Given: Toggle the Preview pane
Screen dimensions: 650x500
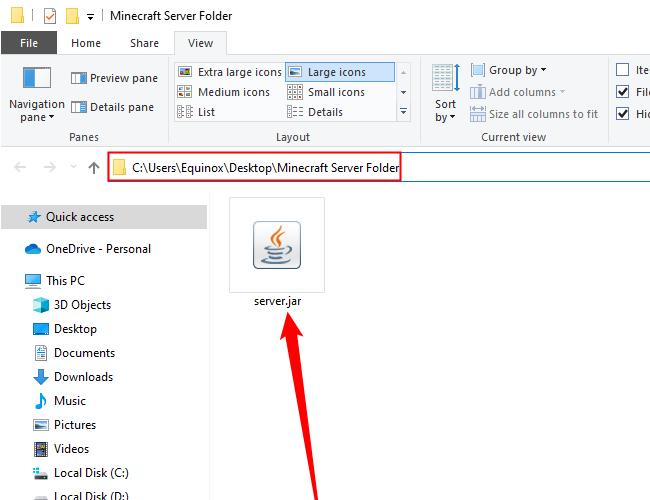Looking at the screenshot, I should point(114,78).
